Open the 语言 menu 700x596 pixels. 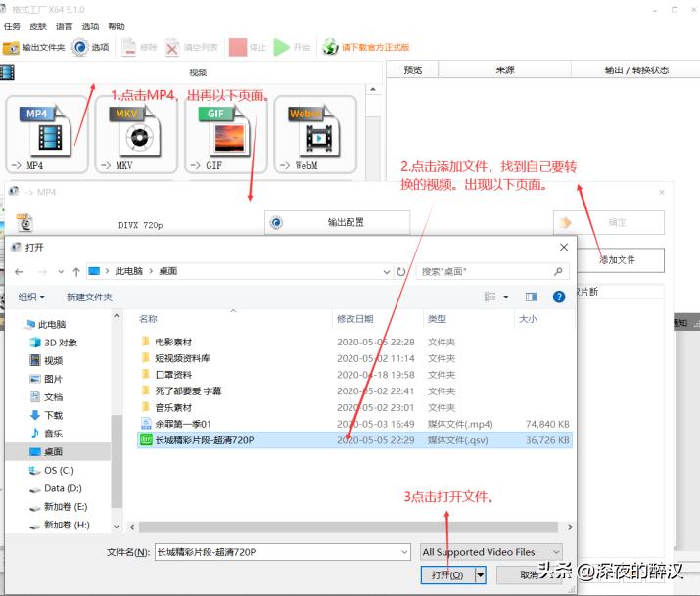(64, 26)
